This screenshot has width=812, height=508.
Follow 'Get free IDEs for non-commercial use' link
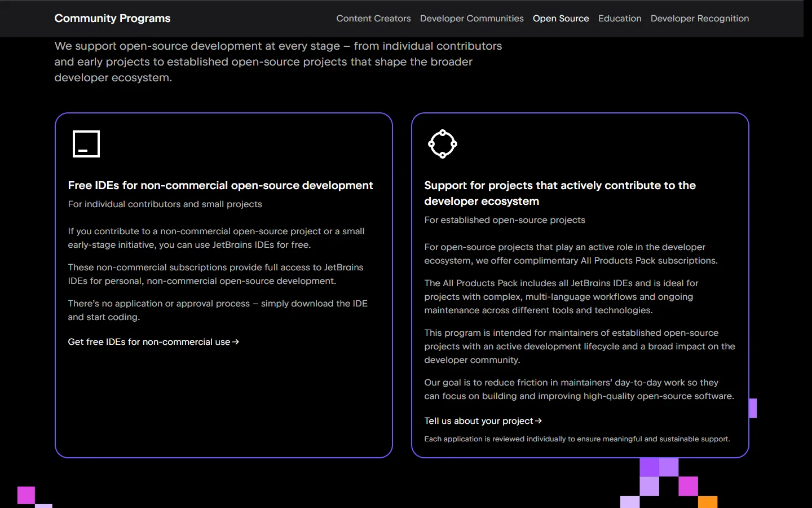tap(153, 341)
